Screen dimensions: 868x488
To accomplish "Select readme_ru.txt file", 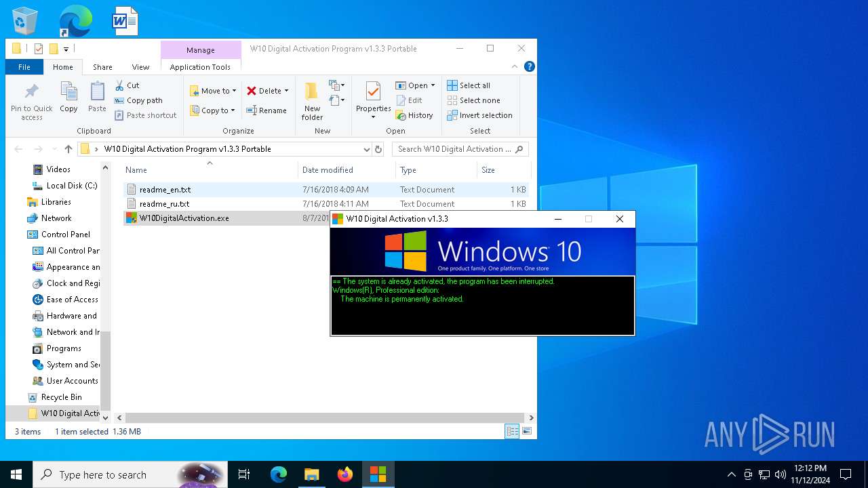I will [164, 204].
